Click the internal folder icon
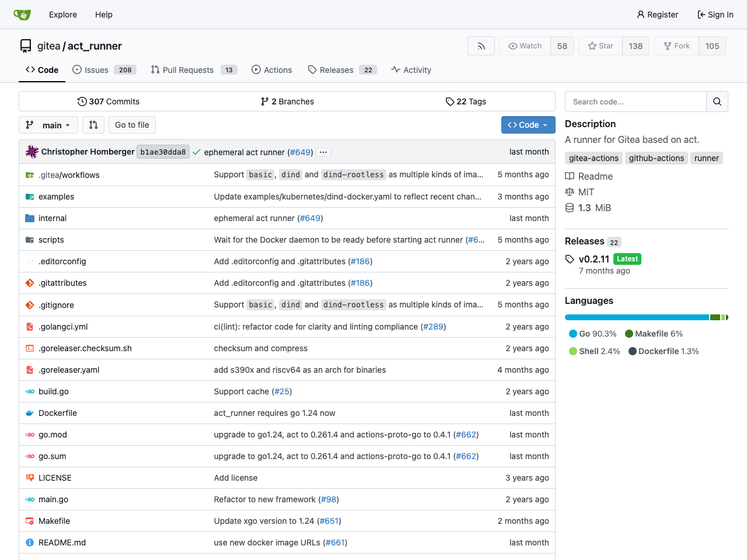Viewport: 747px width, 560px height. click(30, 218)
